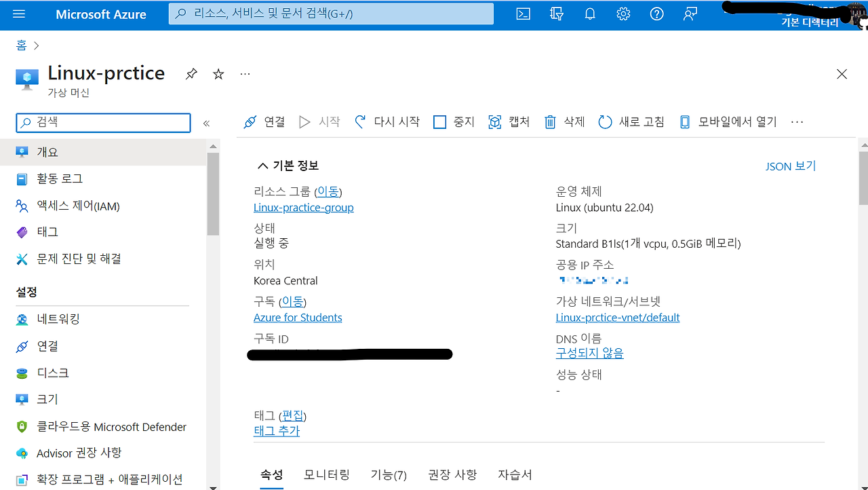Click the 구성되지 않음 DNS name link
The image size is (868, 490).
(590, 354)
